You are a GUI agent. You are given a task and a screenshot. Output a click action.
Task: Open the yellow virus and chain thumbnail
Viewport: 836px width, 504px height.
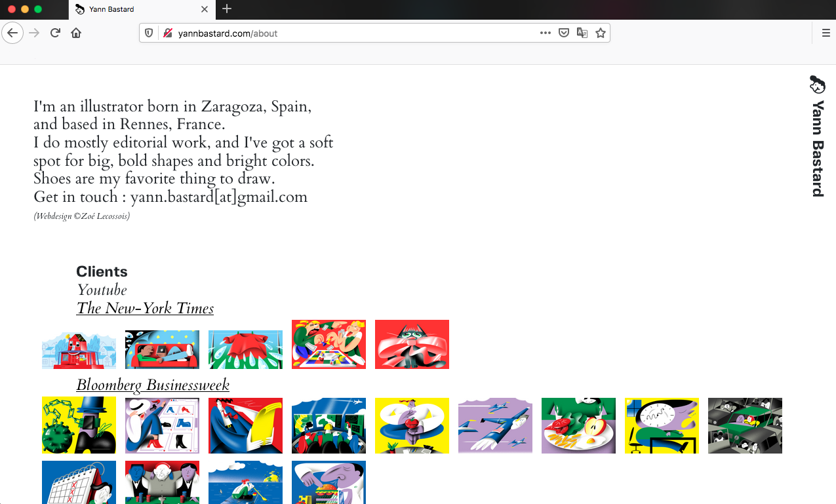[79, 425]
